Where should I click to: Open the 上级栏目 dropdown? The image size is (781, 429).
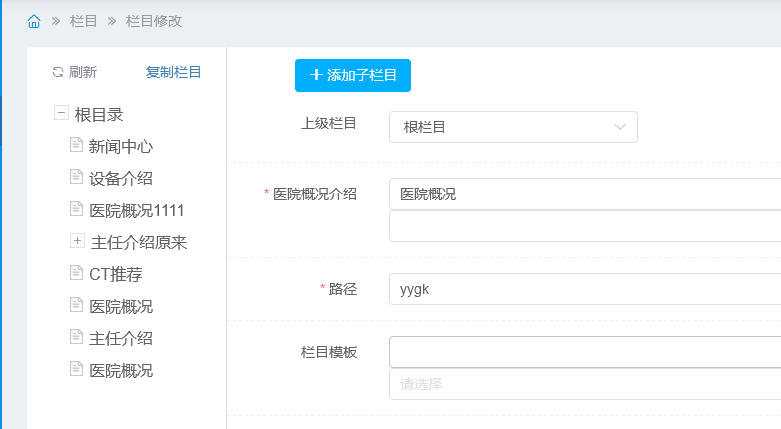click(513, 127)
